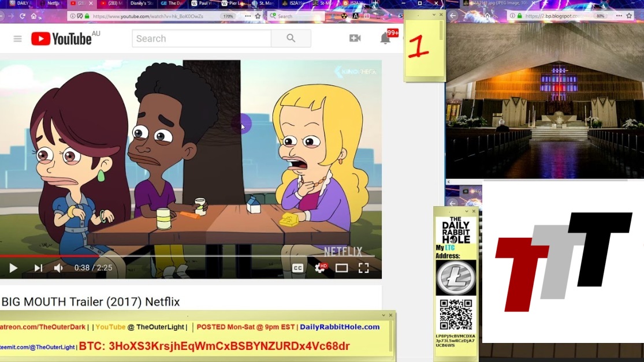The height and width of the screenshot is (362, 644).
Task: Mute the video volume speaker icon
Action: click(x=58, y=268)
